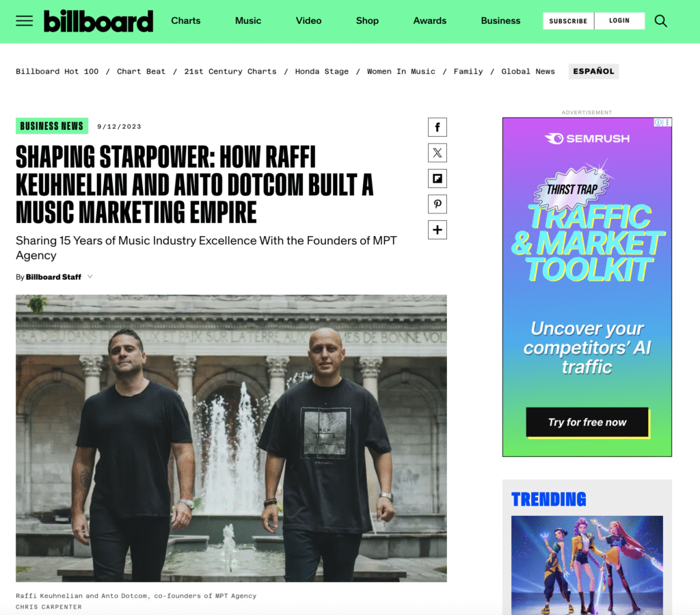Share article on Flipboard
700x615 pixels.
tap(437, 179)
